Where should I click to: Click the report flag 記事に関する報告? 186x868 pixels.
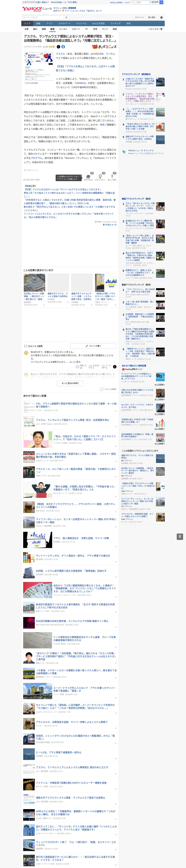click(32, 180)
